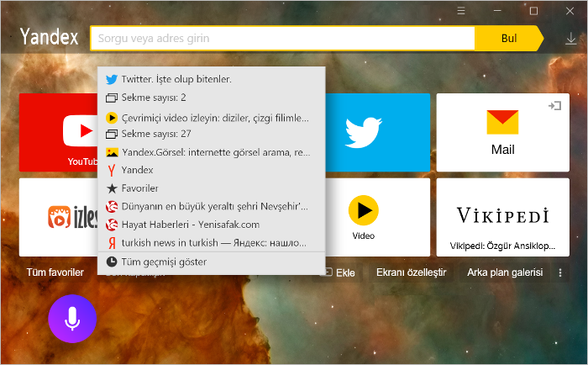Open the Vikipedi tile

tap(502, 217)
